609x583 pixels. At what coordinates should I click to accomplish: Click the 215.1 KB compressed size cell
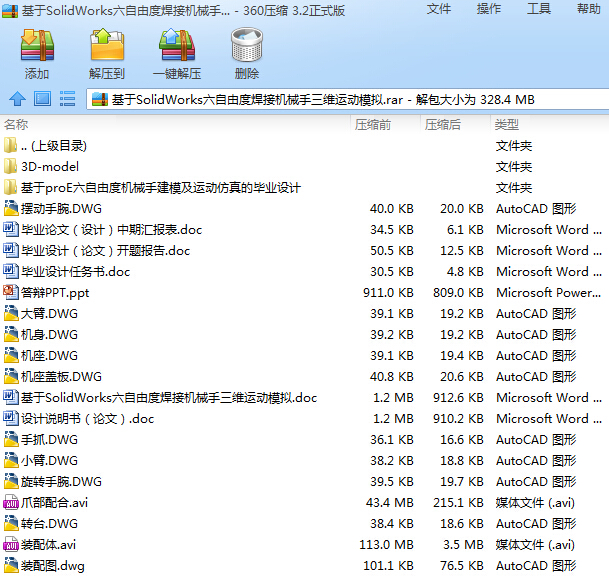pyautogui.click(x=458, y=503)
